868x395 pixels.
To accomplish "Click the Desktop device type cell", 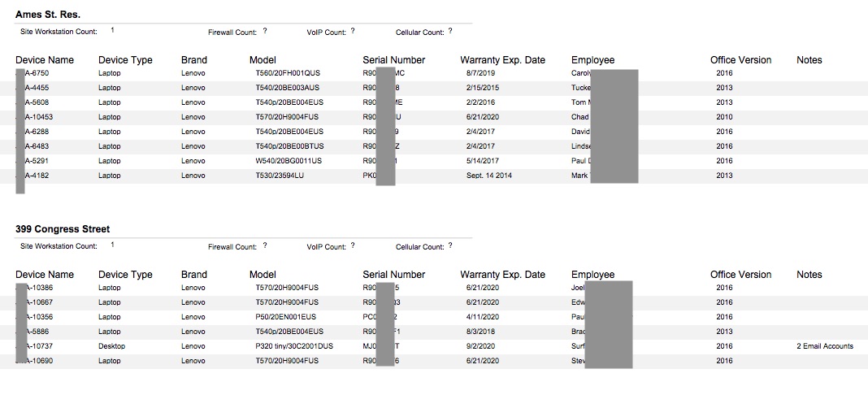I will point(112,346).
